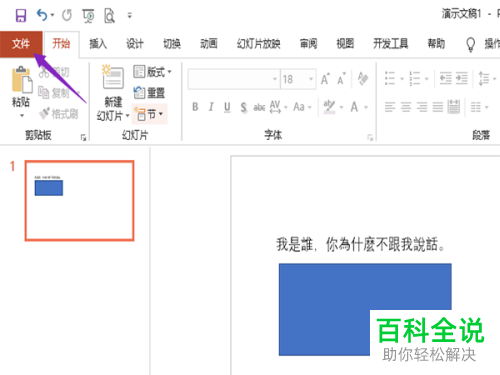Click the Undo arrow icon
The image size is (500, 375).
pos(42,15)
